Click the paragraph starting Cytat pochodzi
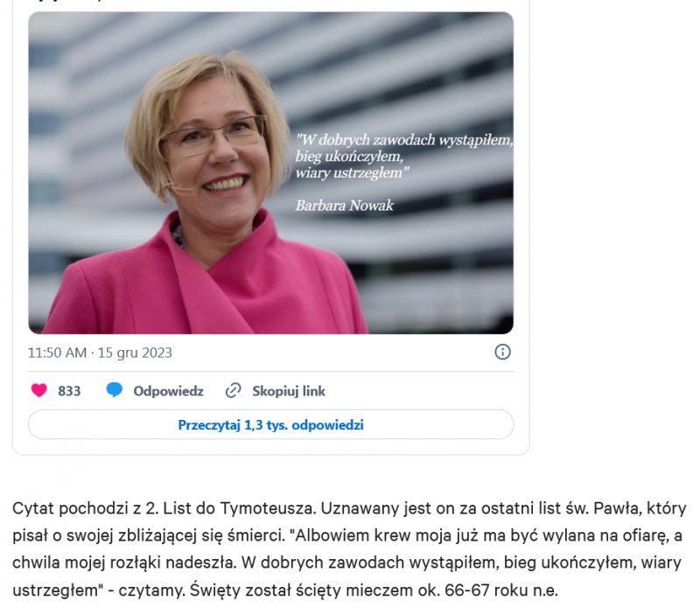This screenshot has height=608, width=700. (x=349, y=549)
